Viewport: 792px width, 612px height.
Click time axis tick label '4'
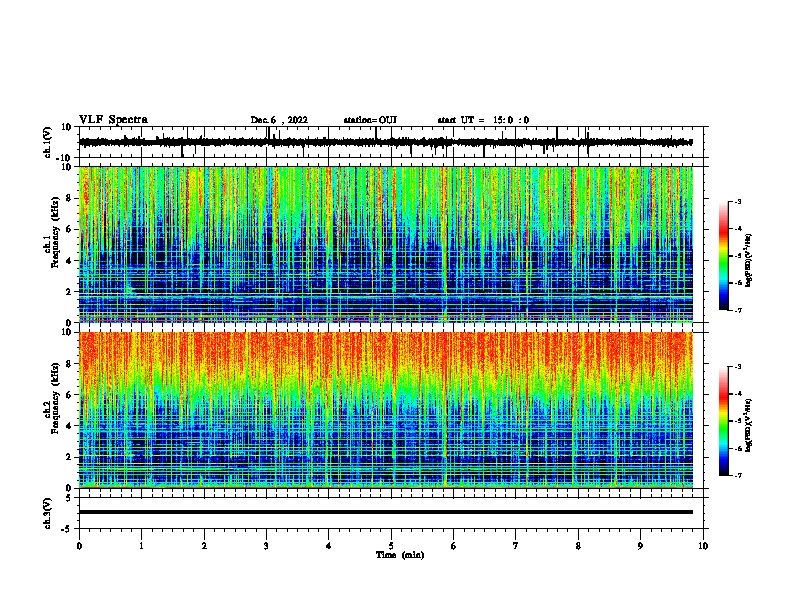329,546
